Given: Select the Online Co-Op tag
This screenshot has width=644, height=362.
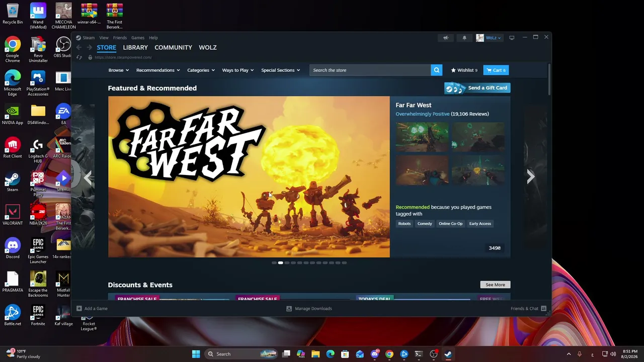Looking at the screenshot, I should click(450, 224).
